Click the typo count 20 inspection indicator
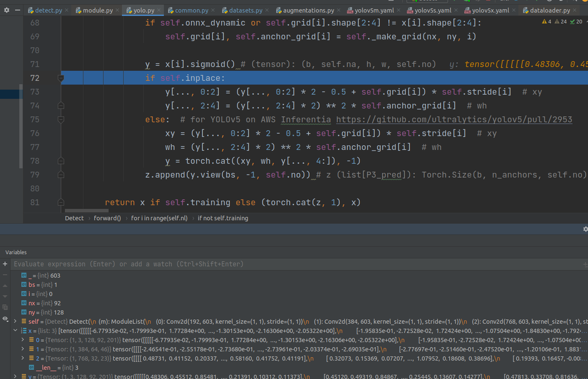 coord(576,22)
